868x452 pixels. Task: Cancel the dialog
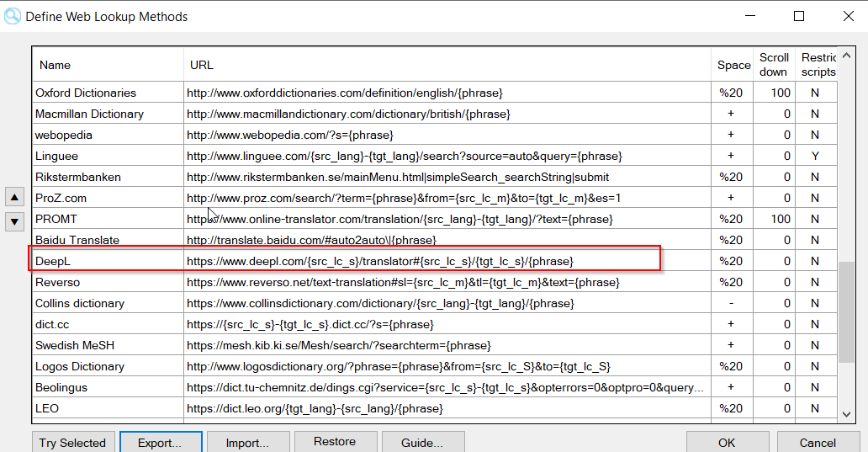(x=818, y=443)
